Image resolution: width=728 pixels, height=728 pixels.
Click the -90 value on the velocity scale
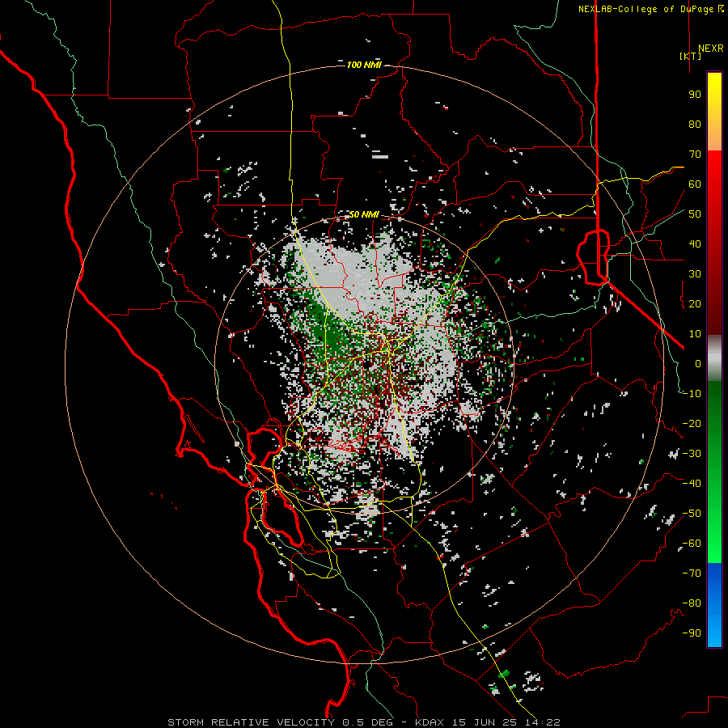[692, 633]
